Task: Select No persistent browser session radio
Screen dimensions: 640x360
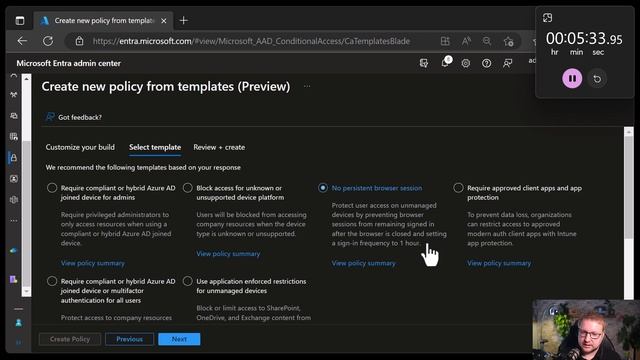Action: 323,188
